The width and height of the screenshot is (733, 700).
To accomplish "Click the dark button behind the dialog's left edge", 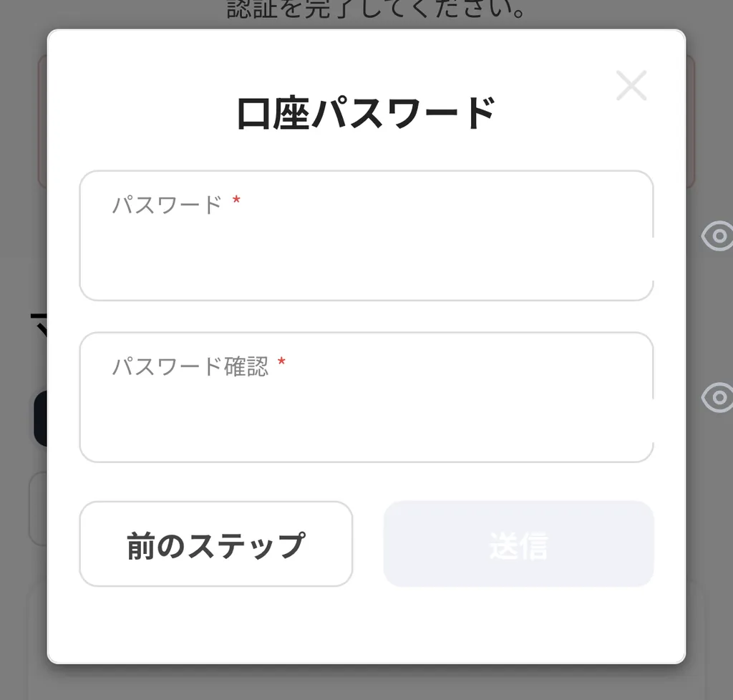I will coord(40,419).
